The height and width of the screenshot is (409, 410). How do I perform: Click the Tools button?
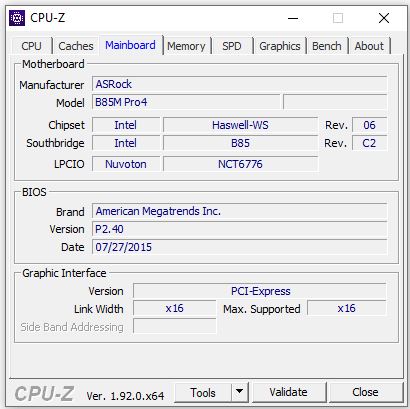[x=203, y=393]
